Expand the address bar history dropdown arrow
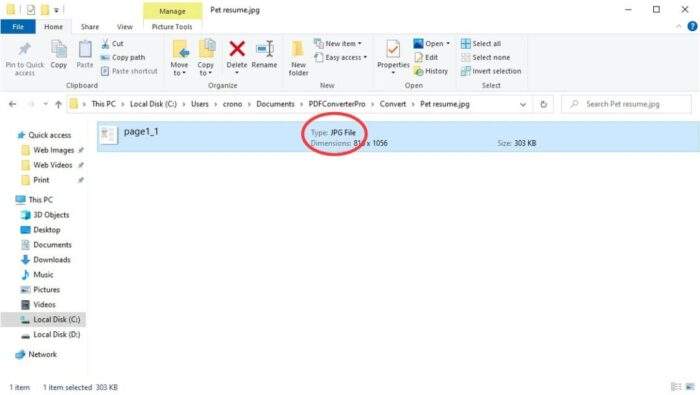Image resolution: width=700 pixels, height=395 pixels. click(x=523, y=104)
